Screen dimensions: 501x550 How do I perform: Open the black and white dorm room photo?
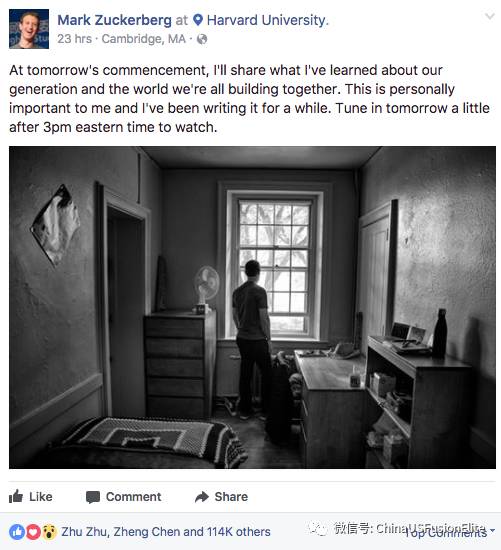point(252,307)
